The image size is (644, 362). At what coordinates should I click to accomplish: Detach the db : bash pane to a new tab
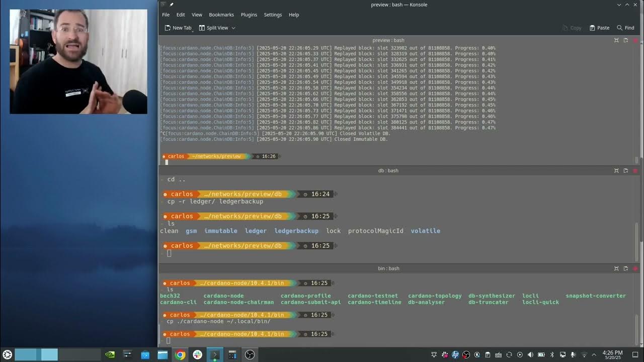625,170
